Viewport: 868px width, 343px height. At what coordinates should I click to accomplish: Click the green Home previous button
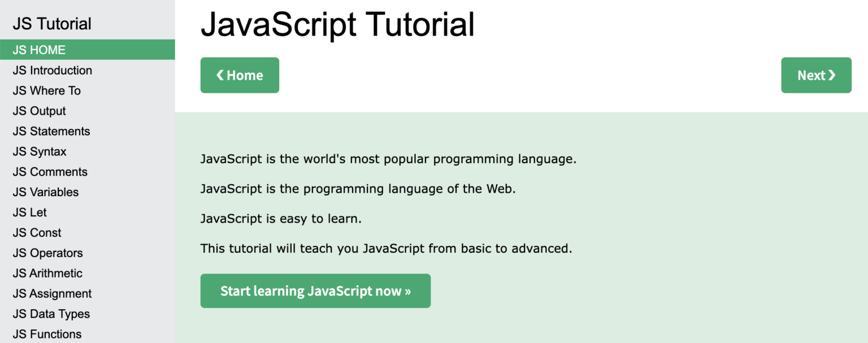(x=240, y=75)
